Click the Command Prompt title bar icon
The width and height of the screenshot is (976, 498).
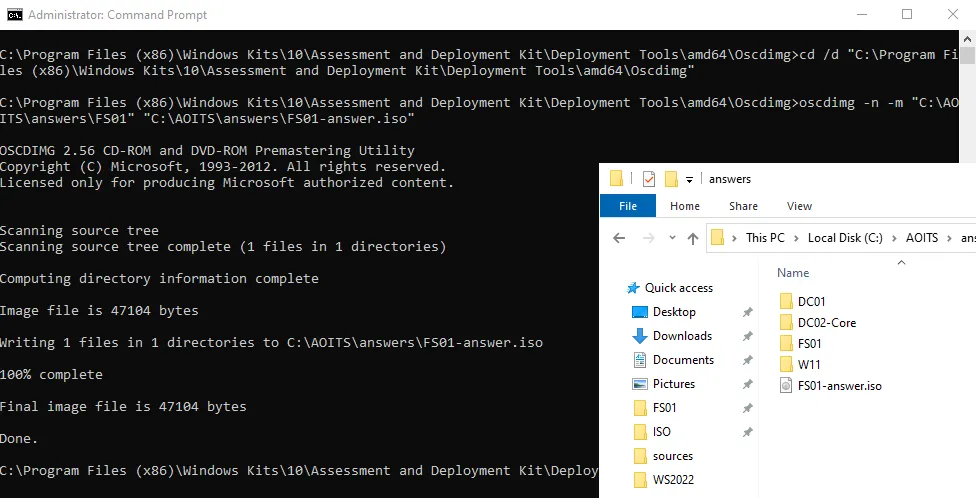pyautogui.click(x=15, y=14)
